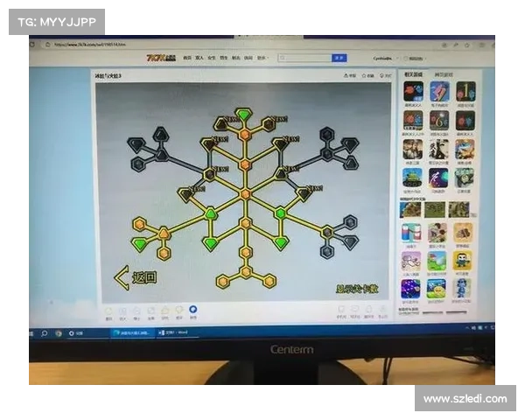Image resolution: width=525 pixels, height=420 pixels.
Task: Open the first game thumbnail in sidebar
Action: tap(412, 91)
